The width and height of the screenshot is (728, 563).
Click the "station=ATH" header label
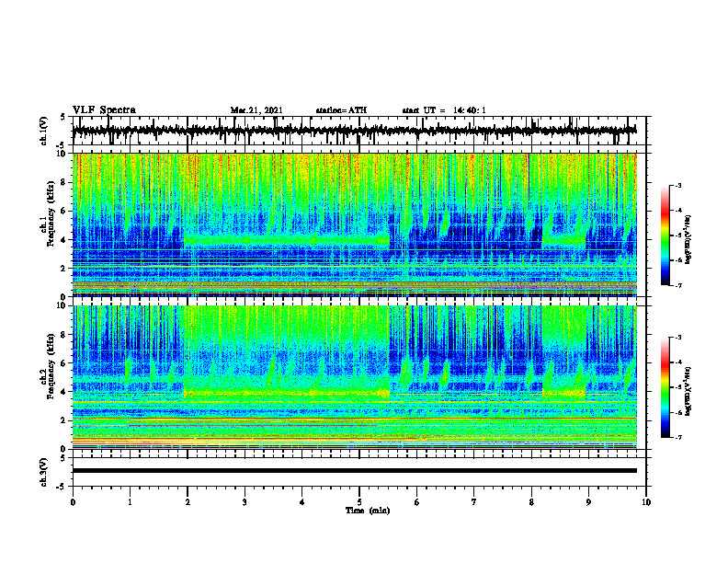pyautogui.click(x=341, y=110)
